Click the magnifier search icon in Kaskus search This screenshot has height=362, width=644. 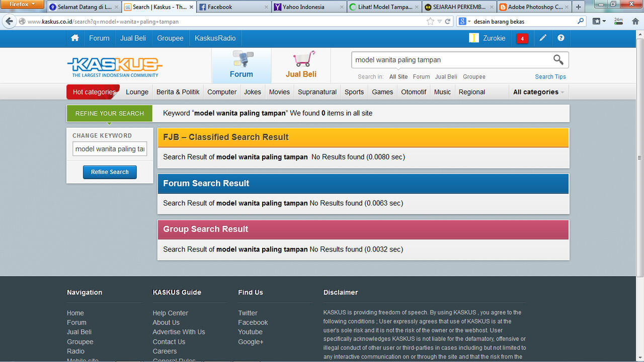click(x=558, y=60)
